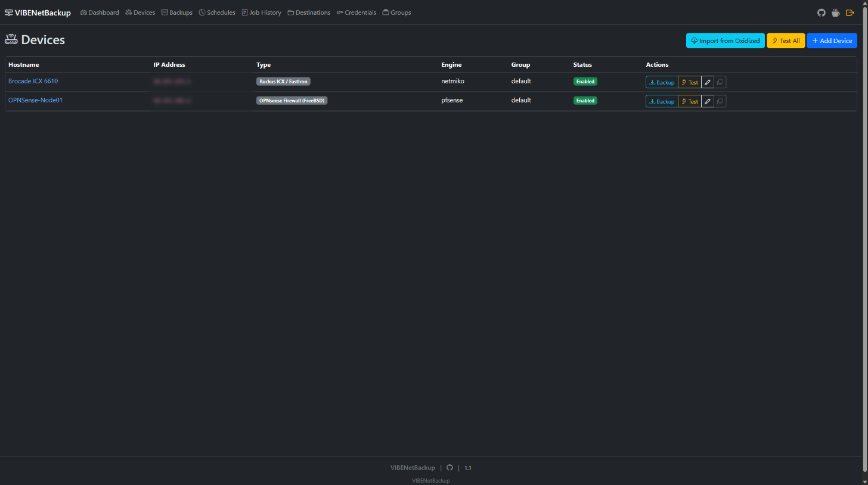Go to the Devices nav item
Screen dimensions: 868x485
click(140, 13)
